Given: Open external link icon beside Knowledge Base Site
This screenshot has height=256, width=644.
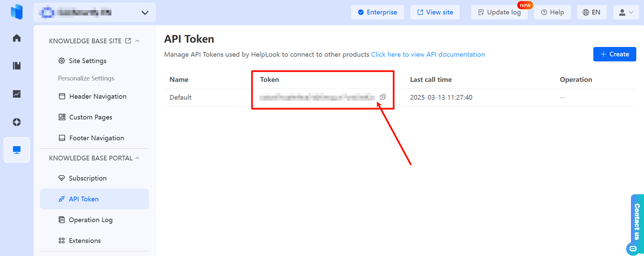Looking at the screenshot, I should click(128, 41).
